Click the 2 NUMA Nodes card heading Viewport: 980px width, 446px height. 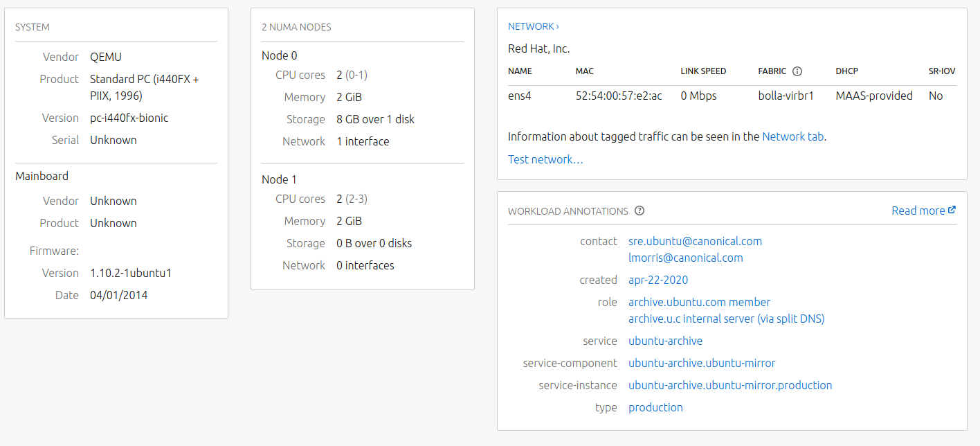[x=296, y=27]
